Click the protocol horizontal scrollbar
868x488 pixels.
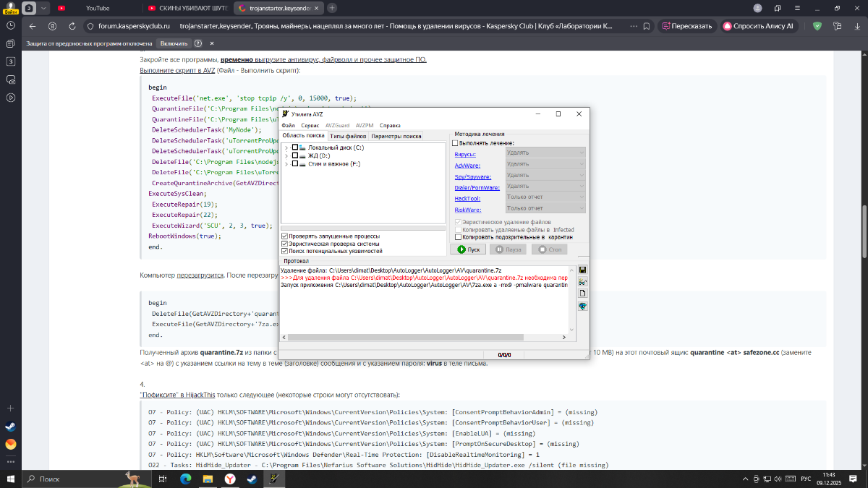tap(405, 337)
